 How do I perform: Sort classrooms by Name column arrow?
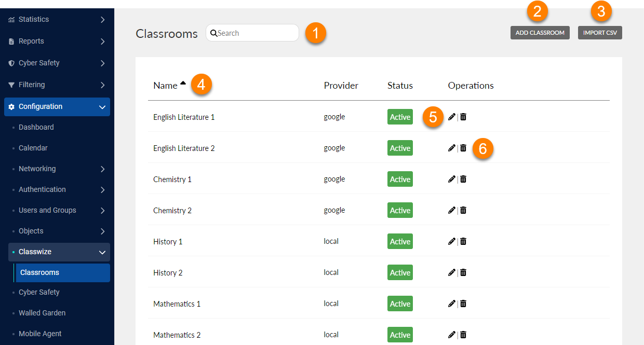pyautogui.click(x=183, y=84)
